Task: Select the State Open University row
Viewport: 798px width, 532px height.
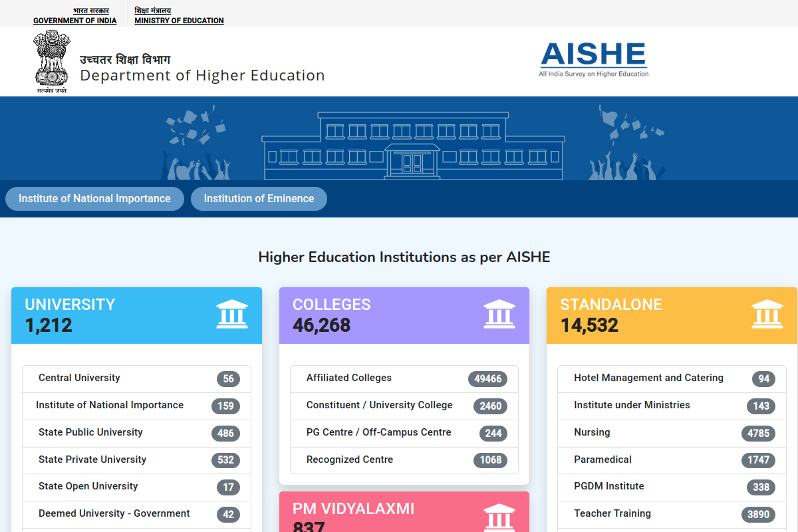Action: tap(136, 487)
